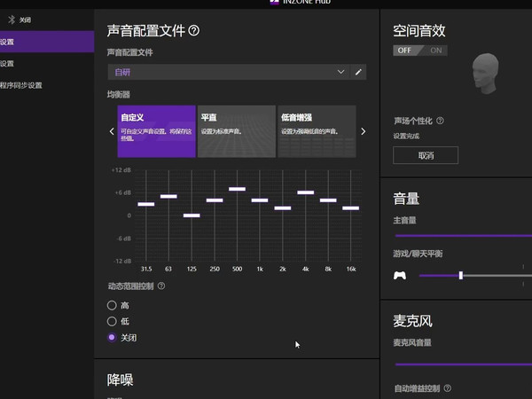Click the 主音量 volume slider
This screenshot has height=399, width=532.
(464, 236)
